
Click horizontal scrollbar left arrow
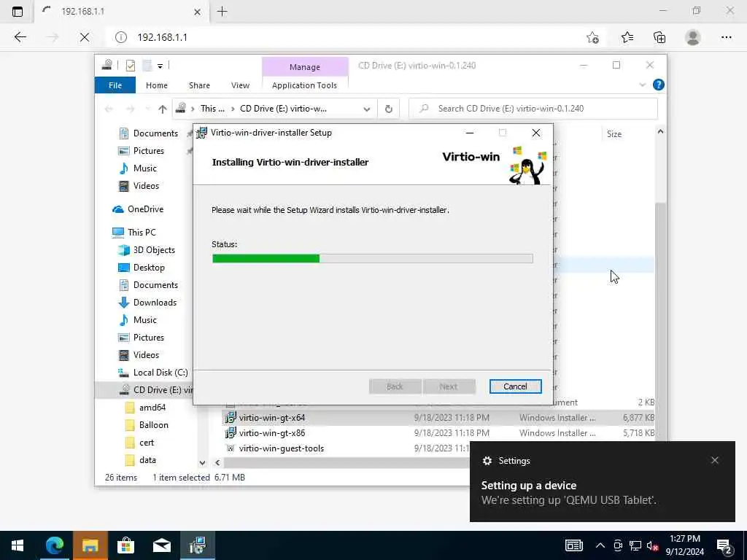[217, 462]
